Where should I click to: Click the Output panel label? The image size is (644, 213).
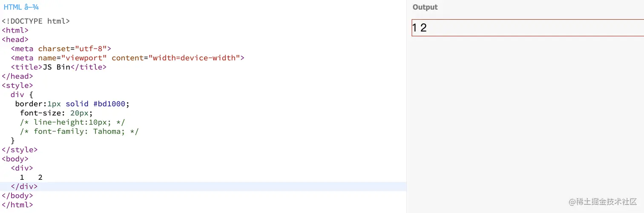pos(425,7)
